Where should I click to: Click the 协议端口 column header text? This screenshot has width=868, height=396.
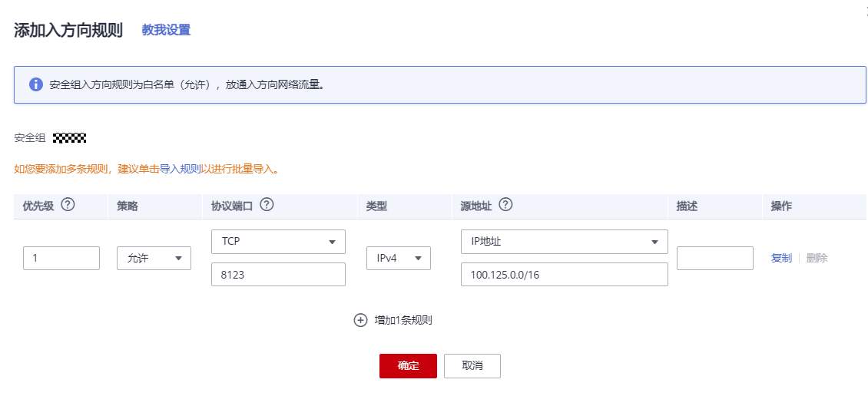[232, 206]
